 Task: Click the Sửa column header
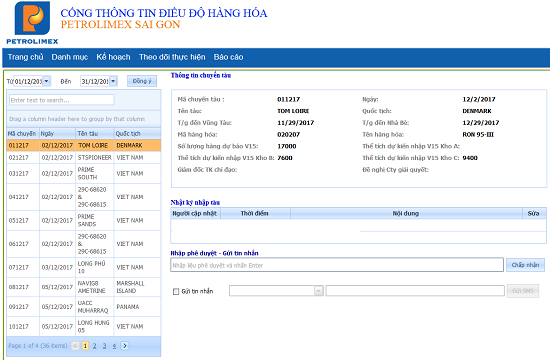click(534, 213)
